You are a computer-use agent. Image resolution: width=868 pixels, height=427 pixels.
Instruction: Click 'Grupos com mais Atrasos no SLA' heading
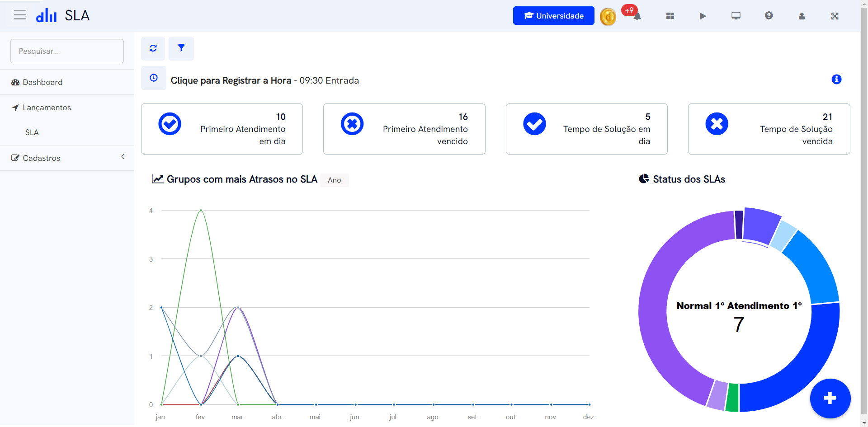[242, 179]
